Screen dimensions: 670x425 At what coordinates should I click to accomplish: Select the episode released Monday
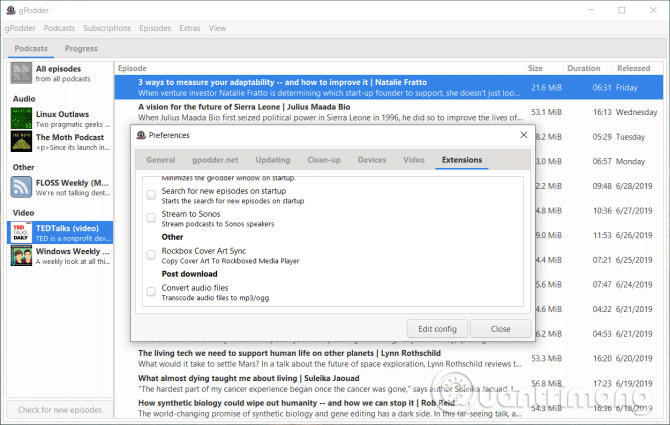599,161
